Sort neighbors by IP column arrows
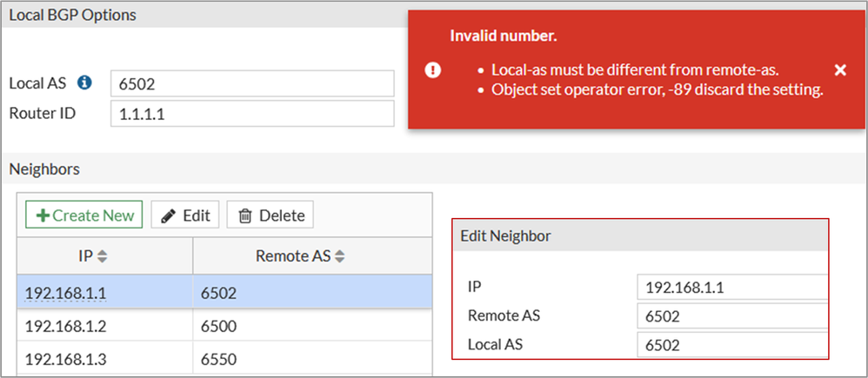The width and height of the screenshot is (868, 378). pyautogui.click(x=102, y=257)
